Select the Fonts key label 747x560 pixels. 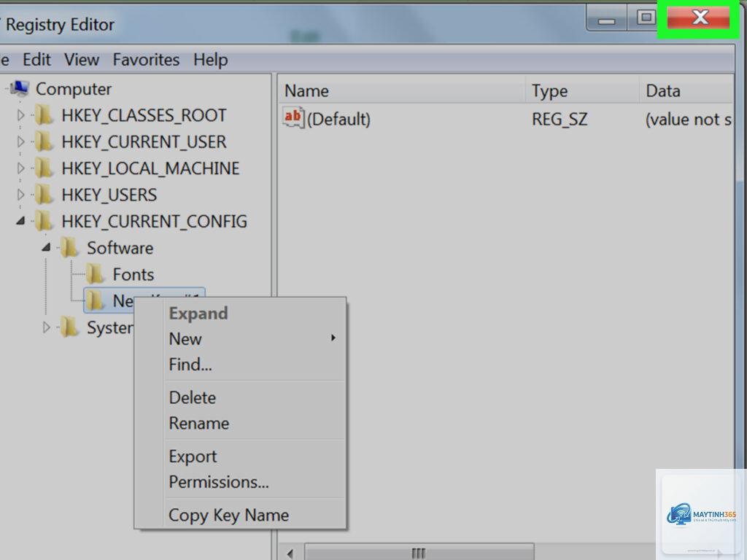coord(133,275)
